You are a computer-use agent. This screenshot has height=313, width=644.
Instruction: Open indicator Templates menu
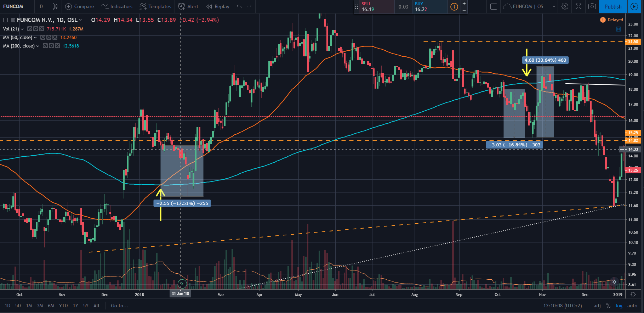[x=155, y=6]
